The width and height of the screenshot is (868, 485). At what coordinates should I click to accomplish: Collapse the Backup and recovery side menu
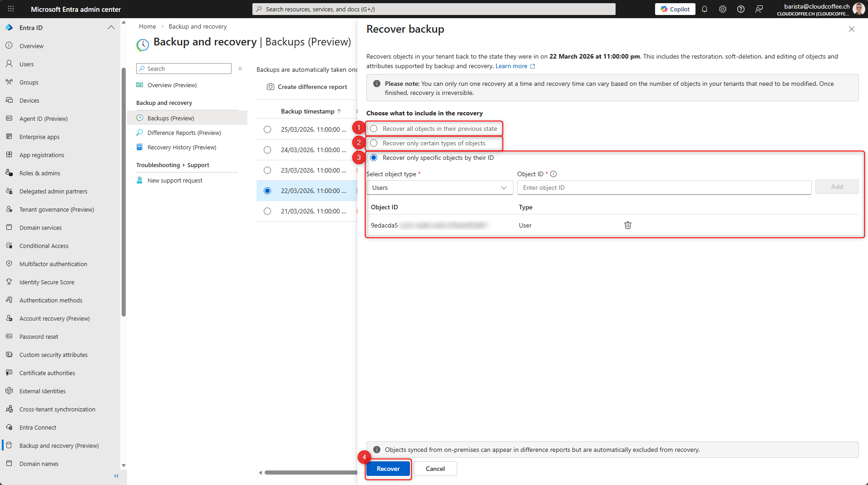coord(240,69)
